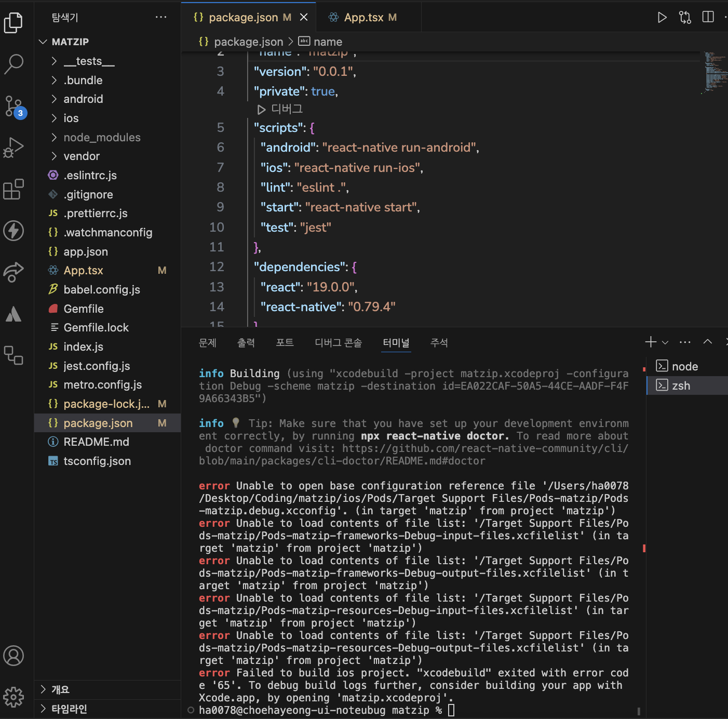This screenshot has height=719, width=728.
Task: Expand the vendor folder
Action: (107, 156)
